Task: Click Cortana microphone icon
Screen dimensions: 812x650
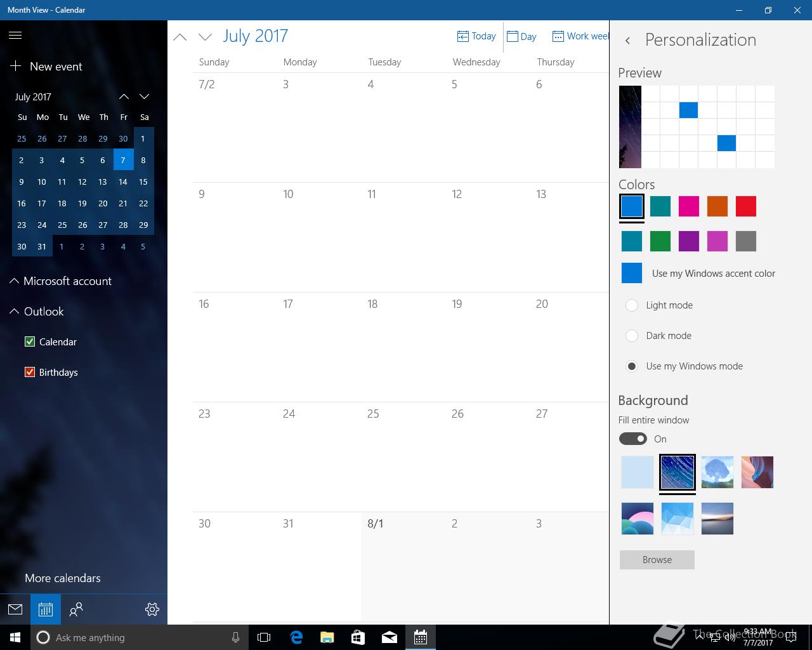Action: [235, 637]
